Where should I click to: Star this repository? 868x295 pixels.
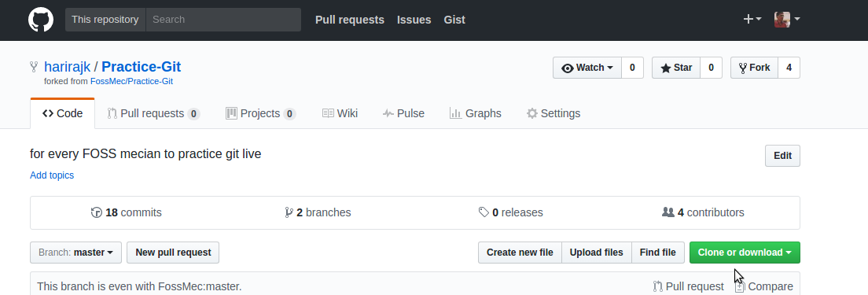point(676,68)
